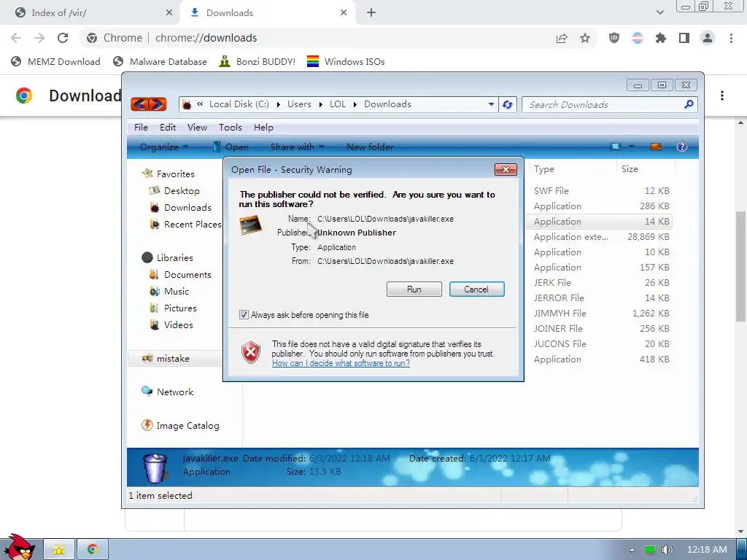The height and width of the screenshot is (560, 747).
Task: Select the Application extension 28,869 KB row
Action: click(x=601, y=237)
